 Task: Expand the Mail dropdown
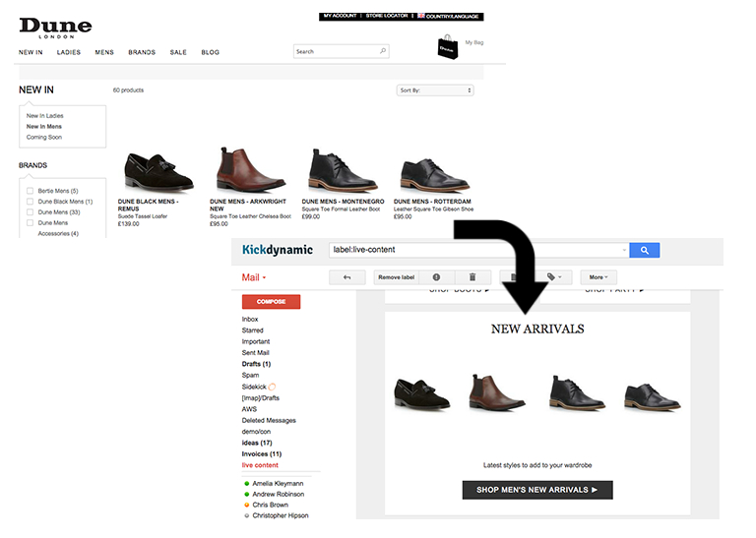coord(254,277)
